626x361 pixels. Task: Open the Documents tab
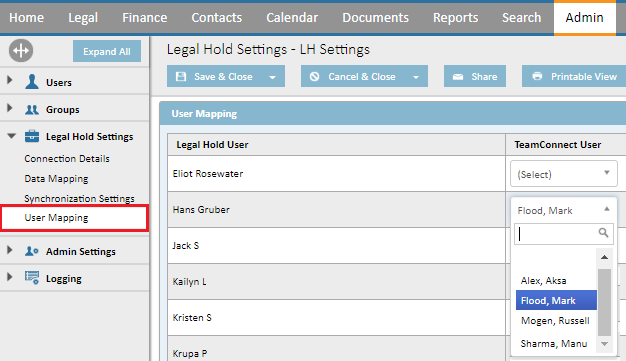pyautogui.click(x=375, y=18)
